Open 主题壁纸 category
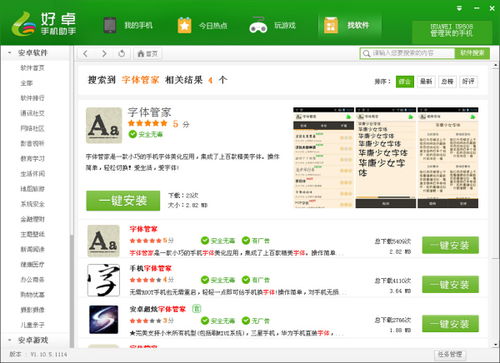Image resolution: width=500 pixels, height=363 pixels. click(x=32, y=234)
